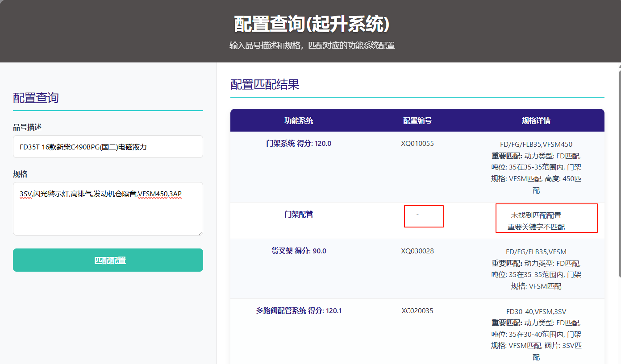Click the 配置编号 column header
Screen dimensions: 621x364
point(417,120)
